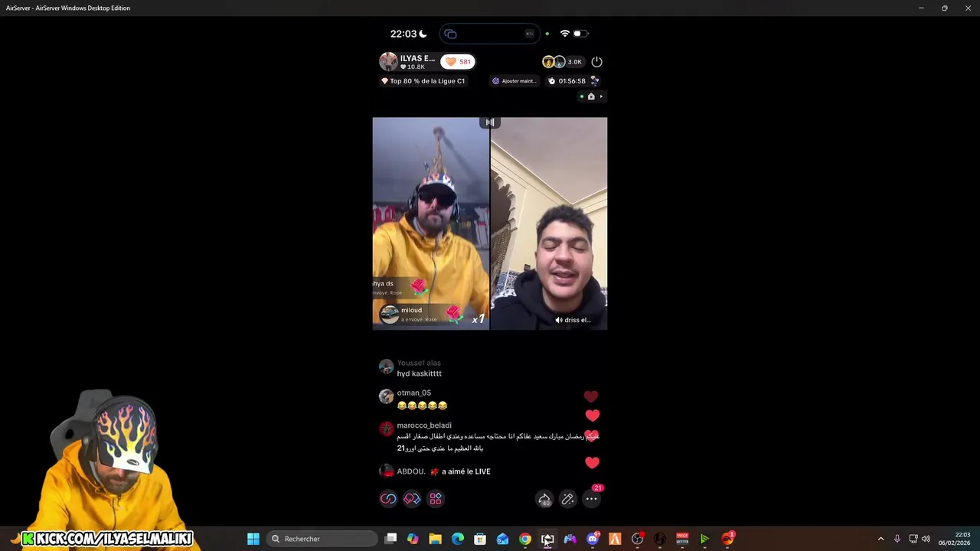Launch Copilot from the taskbar
The width and height of the screenshot is (980, 551).
[413, 539]
